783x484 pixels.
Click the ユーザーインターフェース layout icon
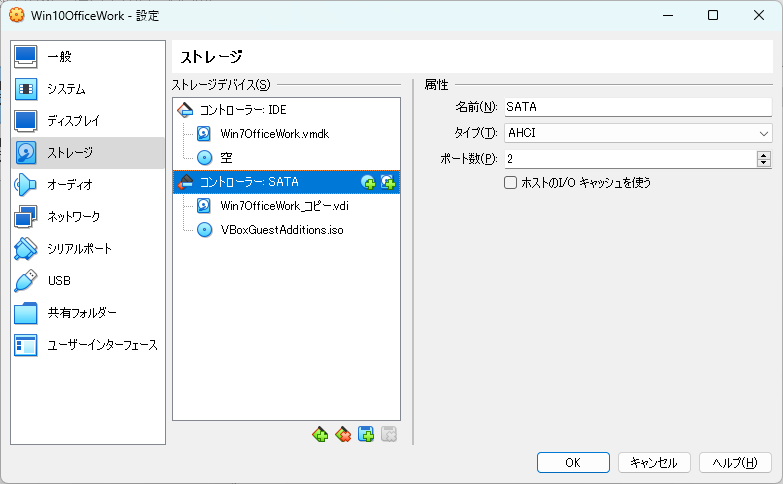click(25, 345)
